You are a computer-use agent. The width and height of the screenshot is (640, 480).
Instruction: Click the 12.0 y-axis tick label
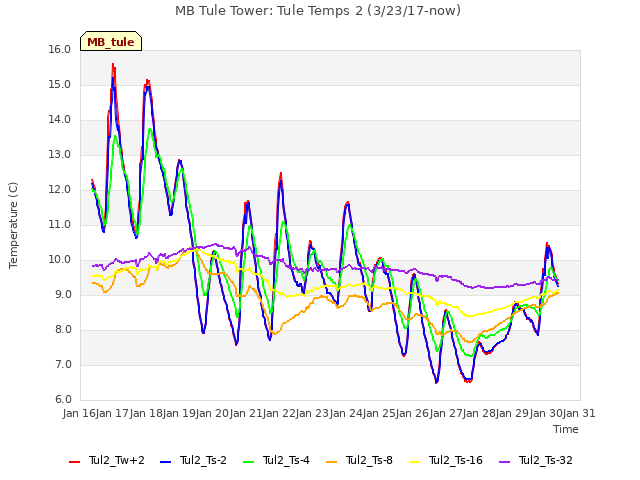[x=60, y=190]
